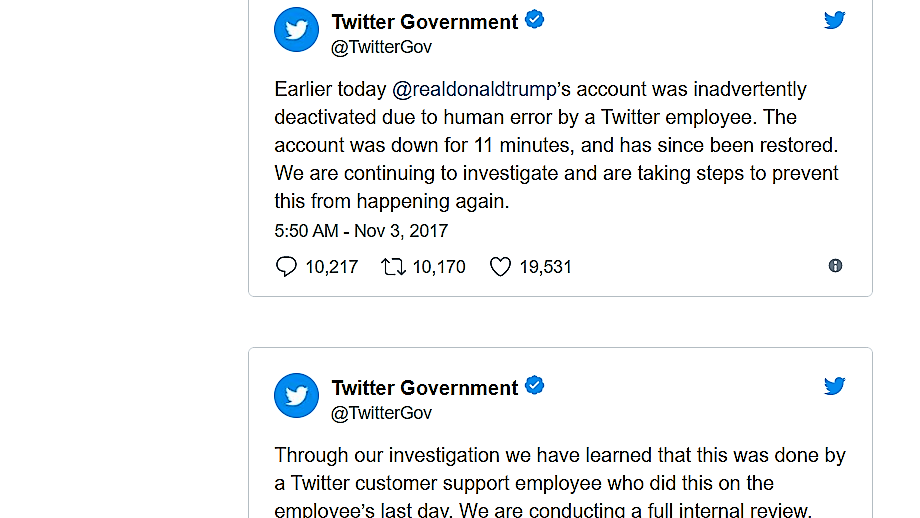
Task: Click the second tweet's investigation text
Action: 560,483
